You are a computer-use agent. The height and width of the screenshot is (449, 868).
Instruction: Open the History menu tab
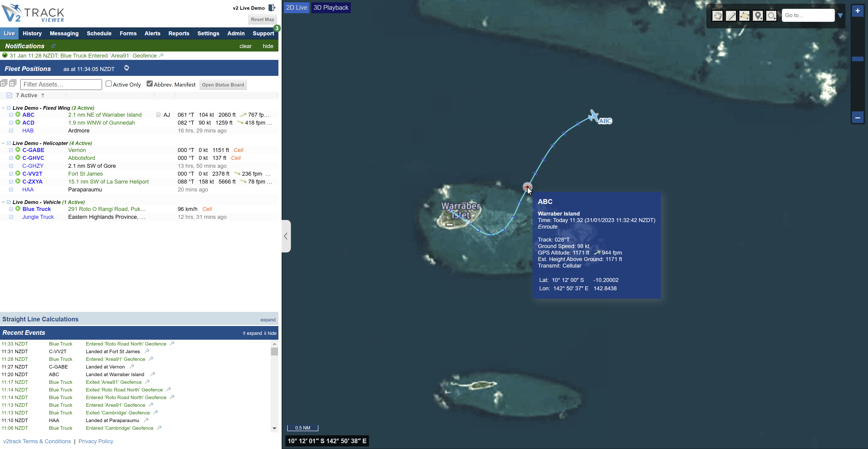[x=32, y=33]
